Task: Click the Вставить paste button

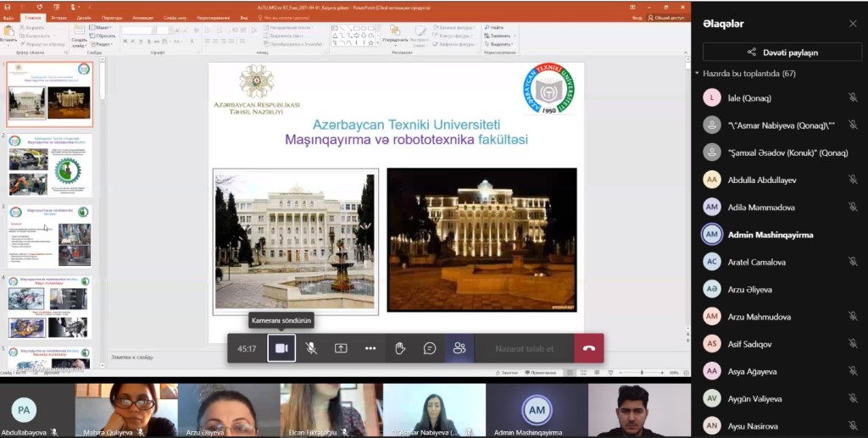Action: (8, 34)
